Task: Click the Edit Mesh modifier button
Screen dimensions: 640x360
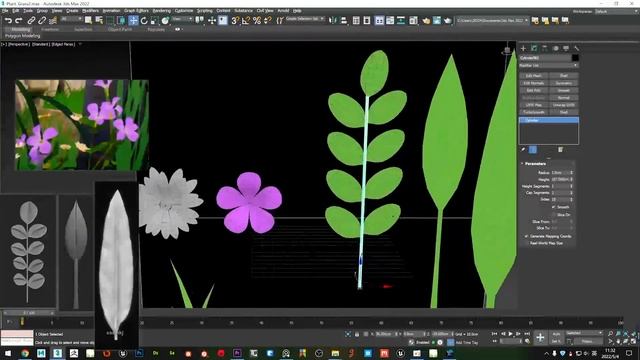Action: (x=534, y=76)
